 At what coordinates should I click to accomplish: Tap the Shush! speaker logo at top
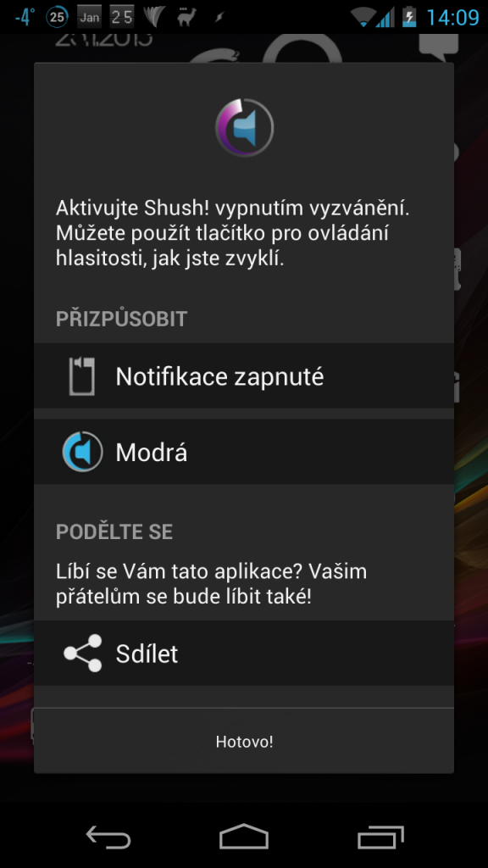point(244,129)
